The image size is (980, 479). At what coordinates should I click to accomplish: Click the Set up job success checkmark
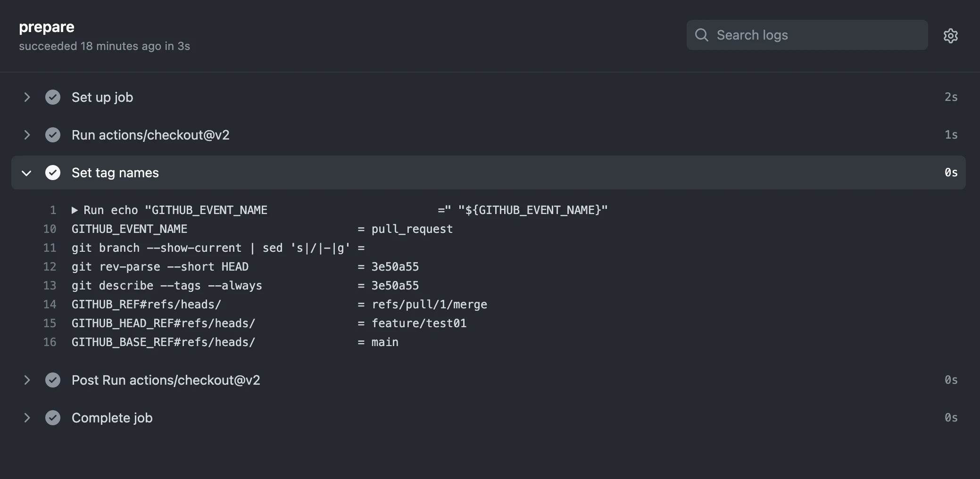coord(53,97)
